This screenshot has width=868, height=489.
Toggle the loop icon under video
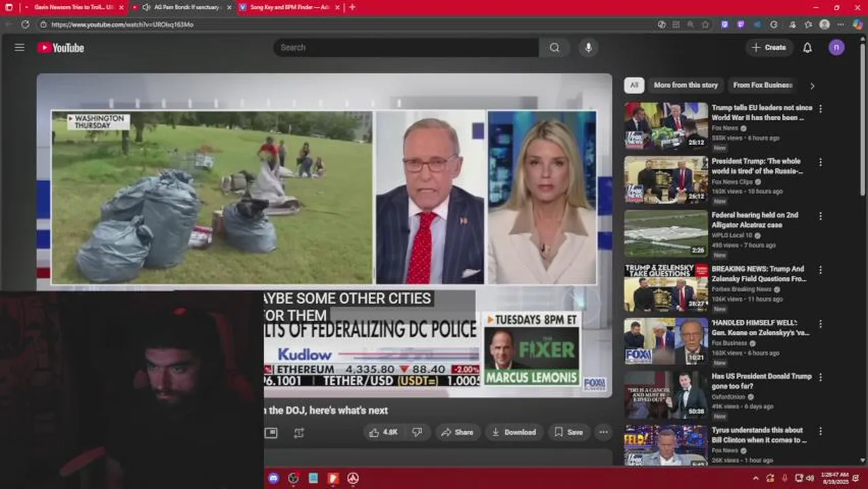point(299,433)
